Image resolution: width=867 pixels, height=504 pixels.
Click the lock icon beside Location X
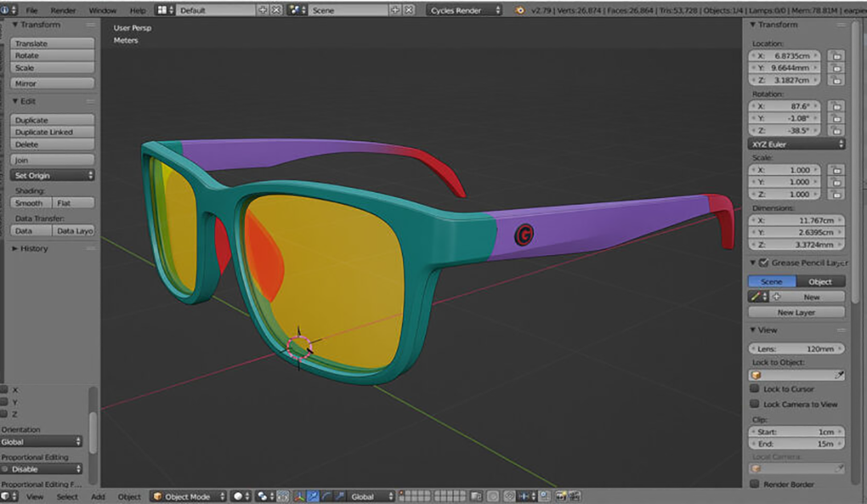point(836,56)
